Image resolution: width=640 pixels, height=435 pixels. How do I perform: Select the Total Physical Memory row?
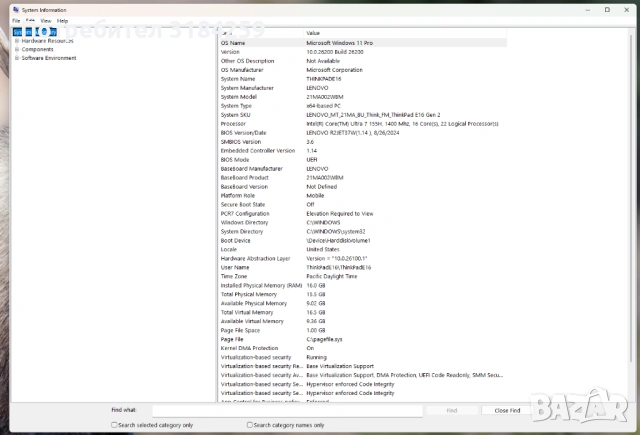click(362, 294)
